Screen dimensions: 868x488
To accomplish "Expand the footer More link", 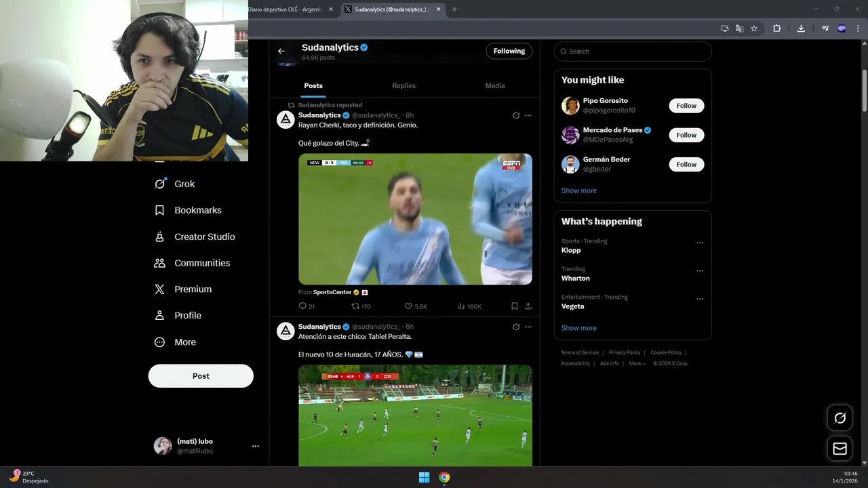I will pyautogui.click(x=637, y=363).
